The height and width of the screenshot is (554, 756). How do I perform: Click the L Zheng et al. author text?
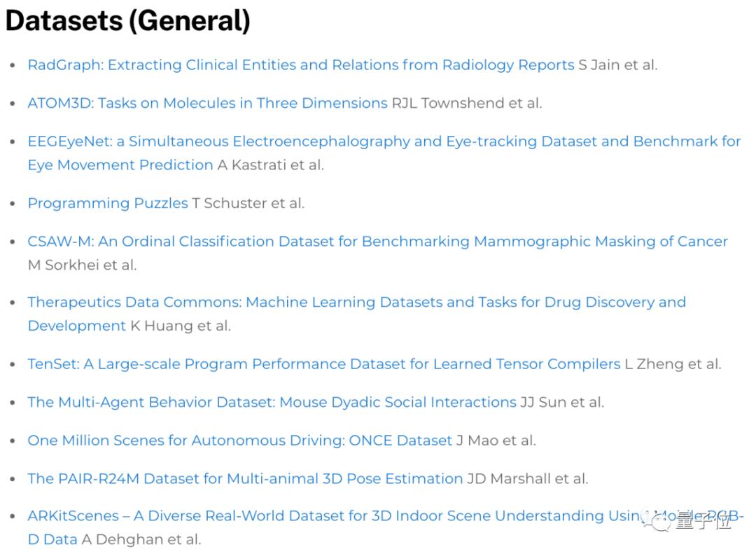pos(673,364)
